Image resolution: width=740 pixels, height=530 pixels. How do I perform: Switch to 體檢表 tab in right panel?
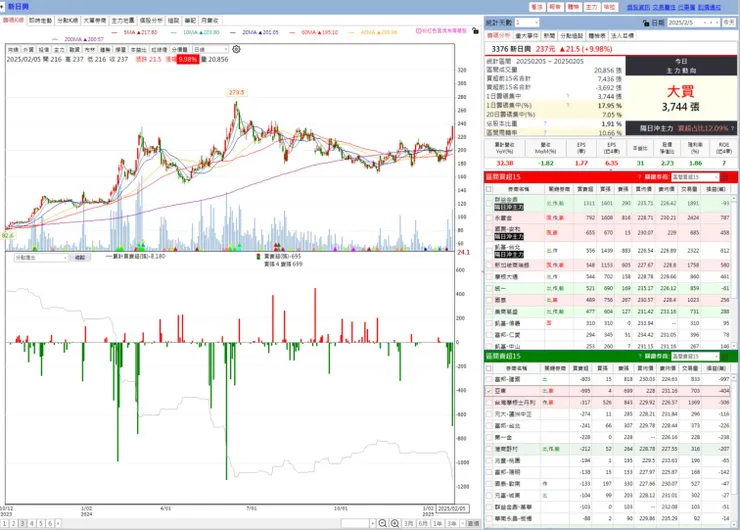pyautogui.click(x=597, y=35)
